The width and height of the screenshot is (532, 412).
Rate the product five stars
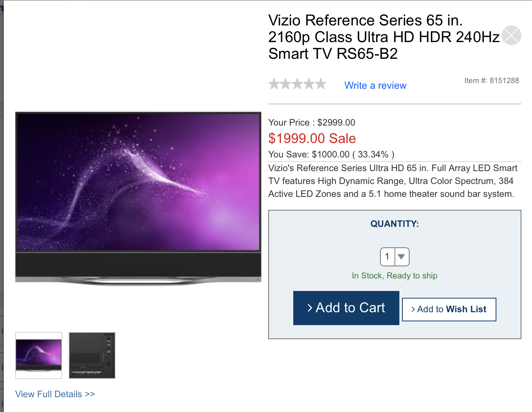[320, 83]
